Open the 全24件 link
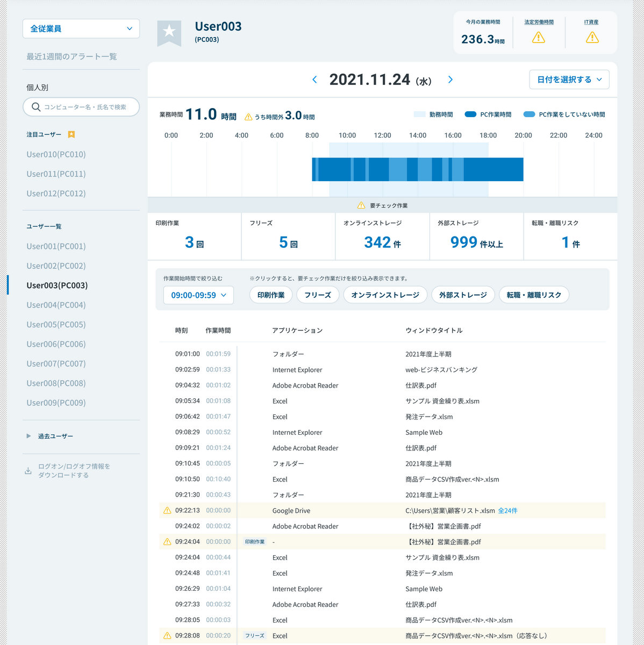This screenshot has width=644, height=645. (507, 511)
